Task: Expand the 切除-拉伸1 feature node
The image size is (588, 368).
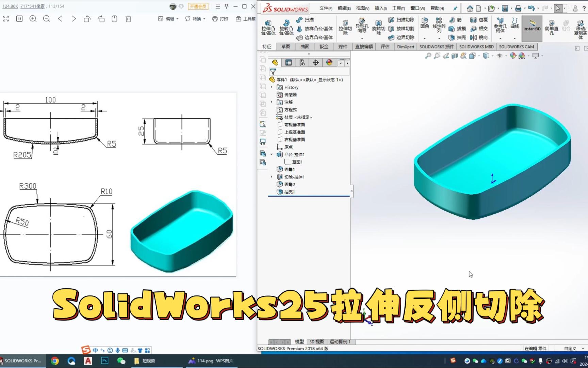Action: tap(271, 177)
